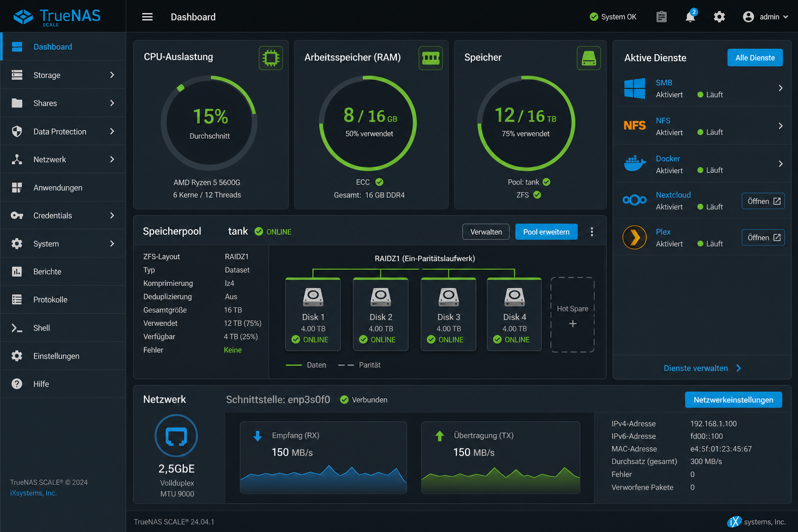
Task: Click the System OK status indicator
Action: pyautogui.click(x=613, y=17)
